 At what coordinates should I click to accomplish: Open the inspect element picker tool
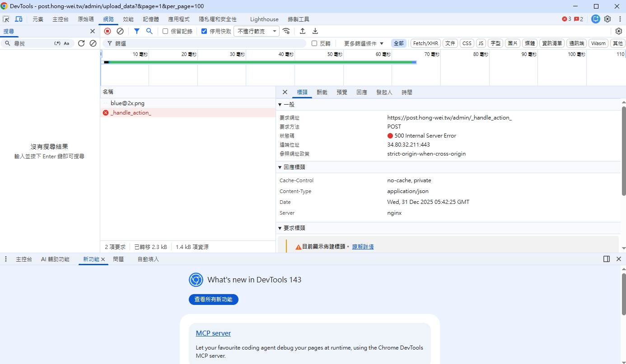coord(6,19)
